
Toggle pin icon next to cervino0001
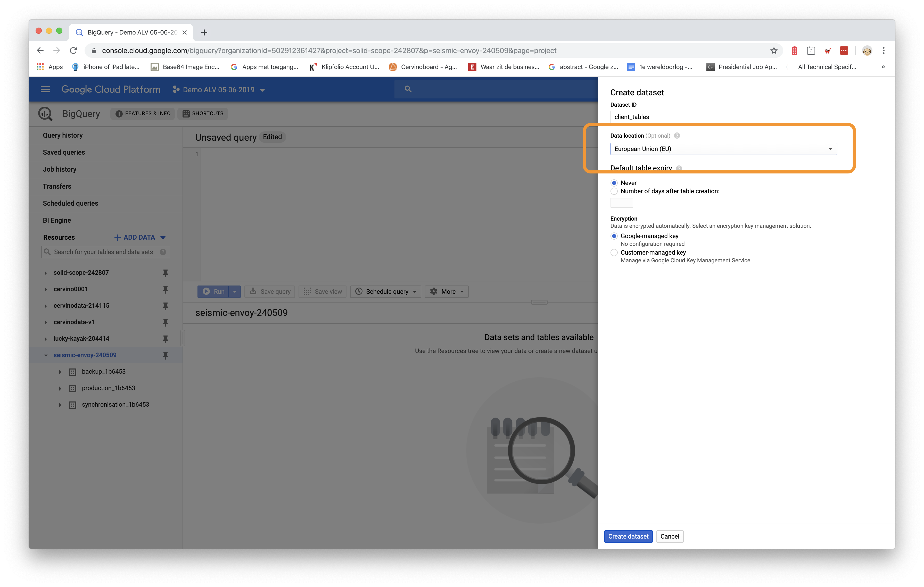point(165,289)
